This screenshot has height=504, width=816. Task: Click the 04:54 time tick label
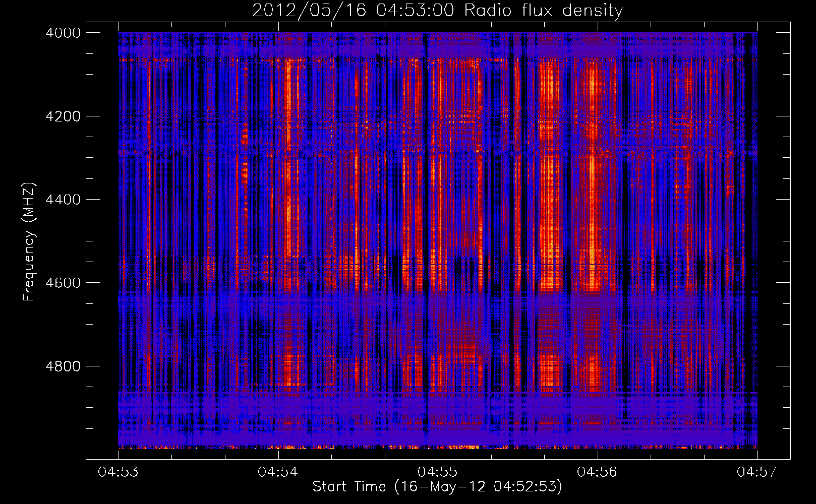(x=278, y=472)
